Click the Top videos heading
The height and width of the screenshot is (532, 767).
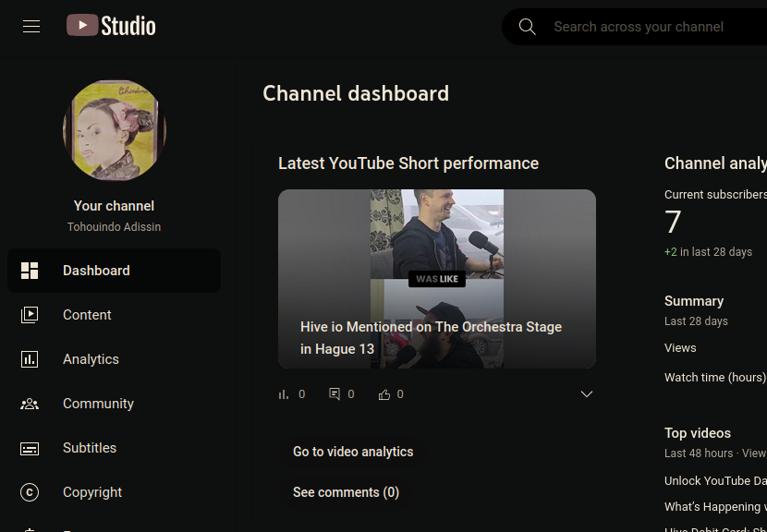[698, 433]
